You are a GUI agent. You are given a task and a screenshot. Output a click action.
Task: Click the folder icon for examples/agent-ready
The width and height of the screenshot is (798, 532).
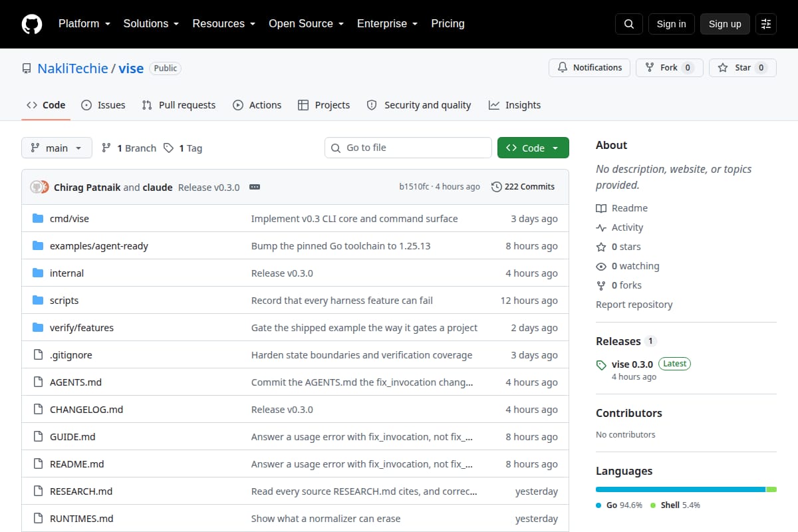pos(38,246)
